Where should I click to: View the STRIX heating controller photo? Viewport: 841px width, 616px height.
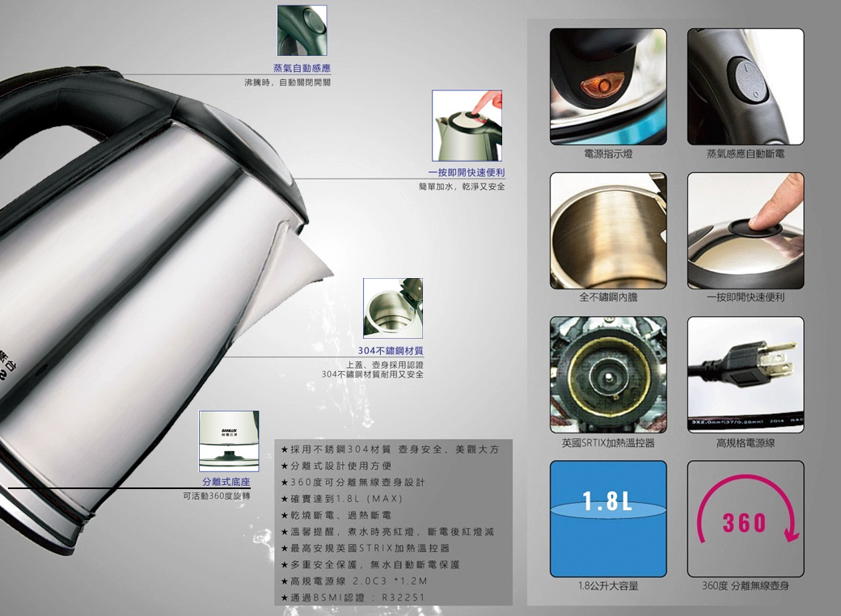pyautogui.click(x=608, y=374)
